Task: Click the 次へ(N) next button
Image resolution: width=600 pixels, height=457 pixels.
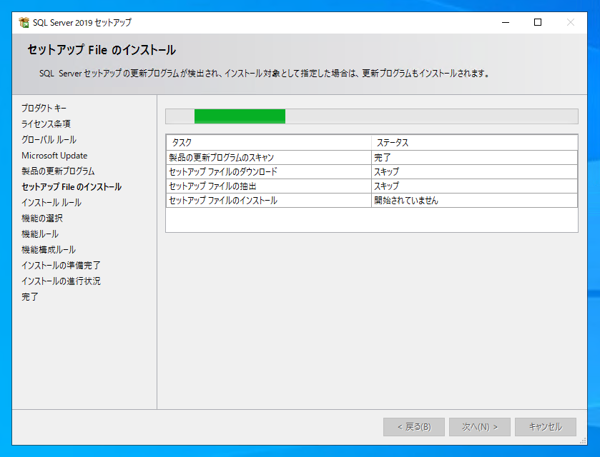Action: coord(479,427)
